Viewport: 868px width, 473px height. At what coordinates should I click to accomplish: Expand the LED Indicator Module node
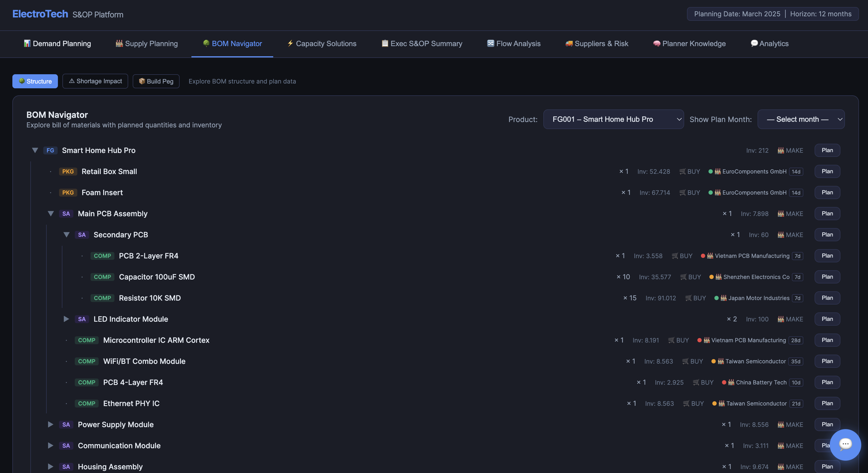(x=66, y=319)
